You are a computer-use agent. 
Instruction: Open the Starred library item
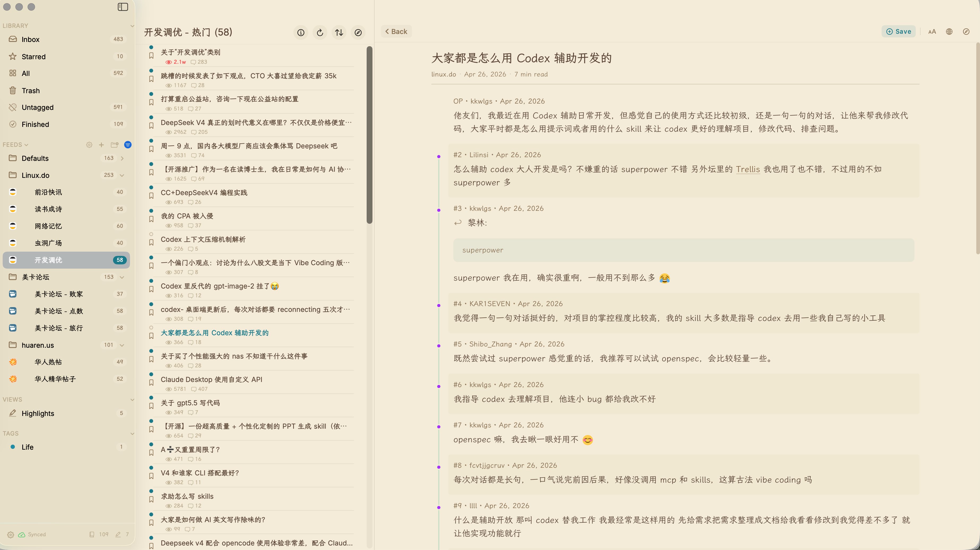click(66, 56)
